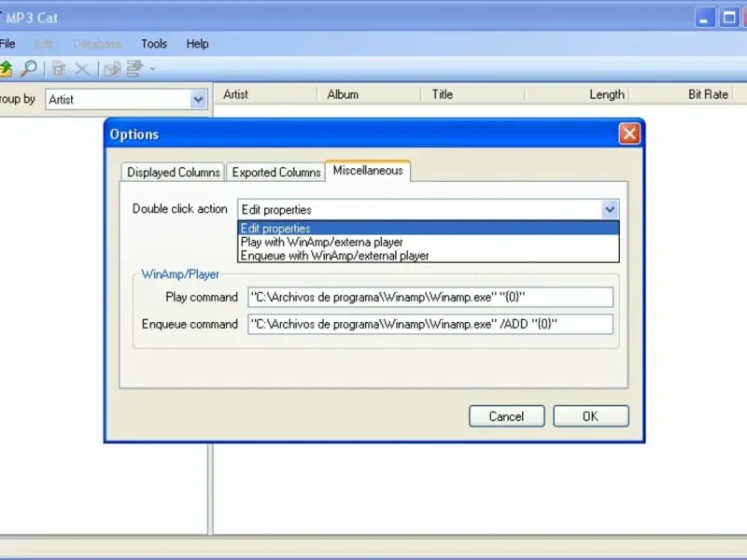Click the magnifying glass search icon
Viewport: 747px width, 560px height.
pos(29,68)
